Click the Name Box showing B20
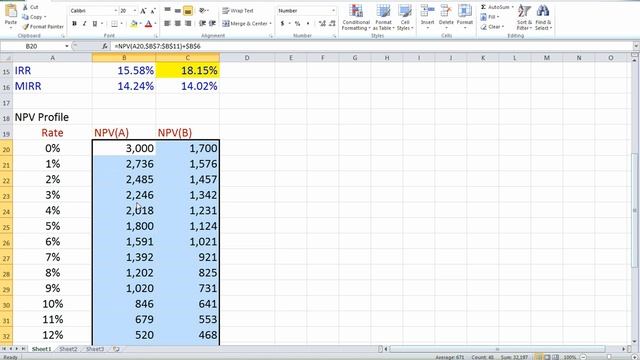 coord(32,46)
